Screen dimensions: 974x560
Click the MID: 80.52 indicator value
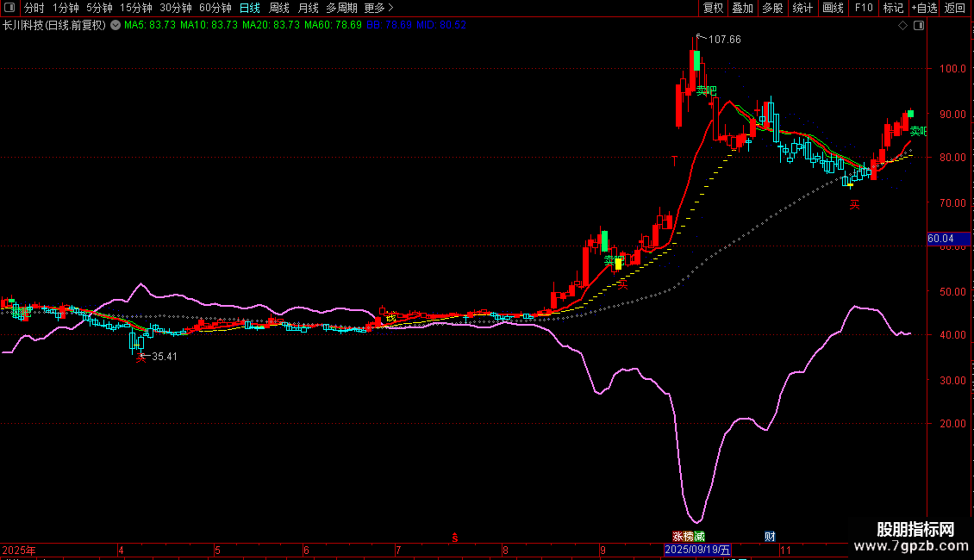(x=441, y=25)
